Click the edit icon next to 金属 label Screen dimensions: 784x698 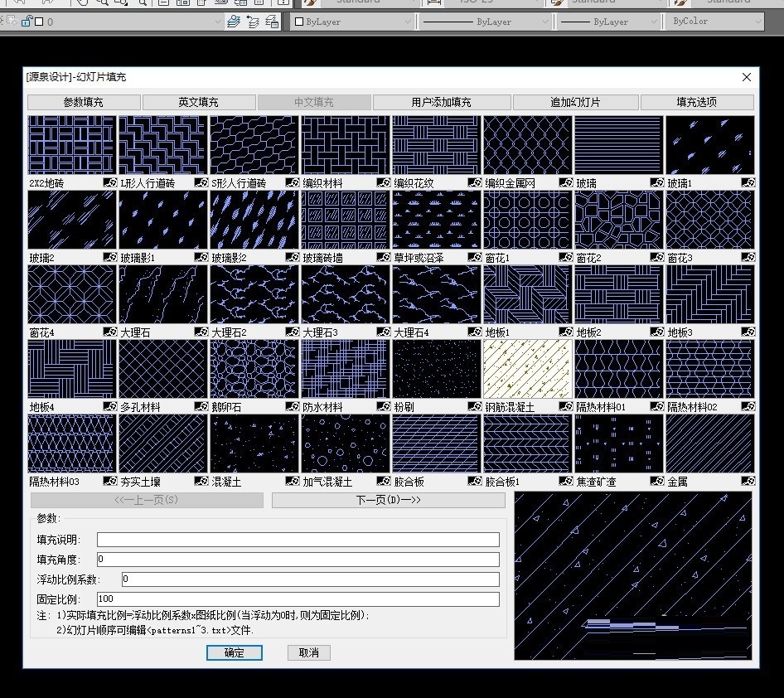(x=748, y=481)
